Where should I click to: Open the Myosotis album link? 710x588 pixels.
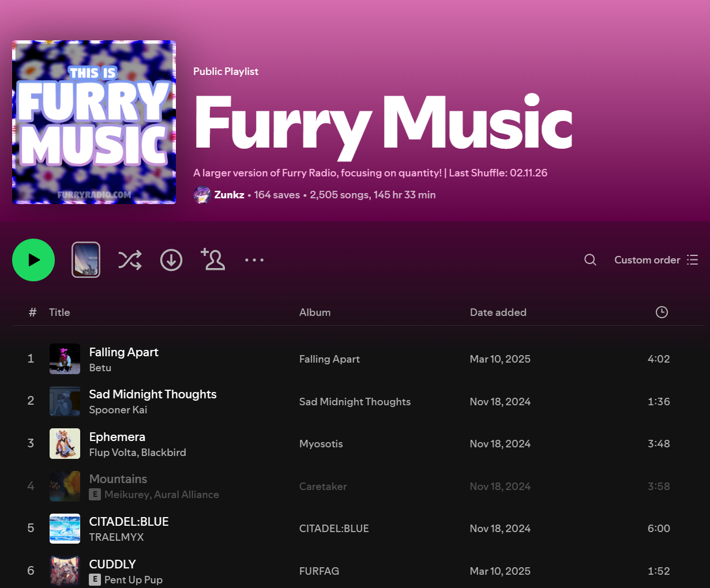click(321, 444)
